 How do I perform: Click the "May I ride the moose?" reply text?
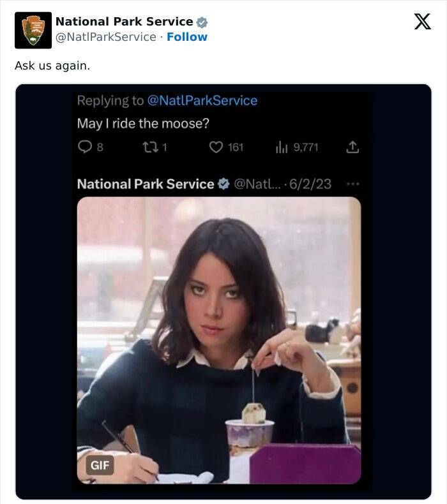point(143,124)
